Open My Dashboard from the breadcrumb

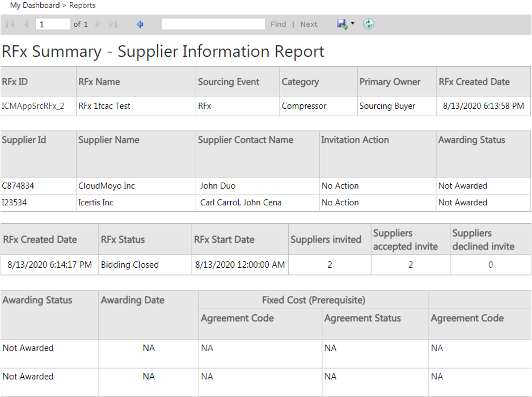(x=35, y=5)
